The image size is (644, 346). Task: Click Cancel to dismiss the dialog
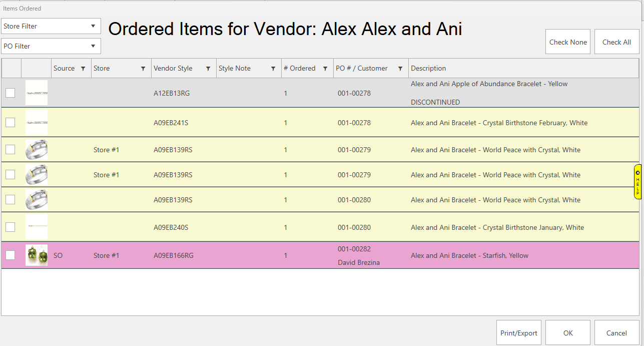(616, 333)
